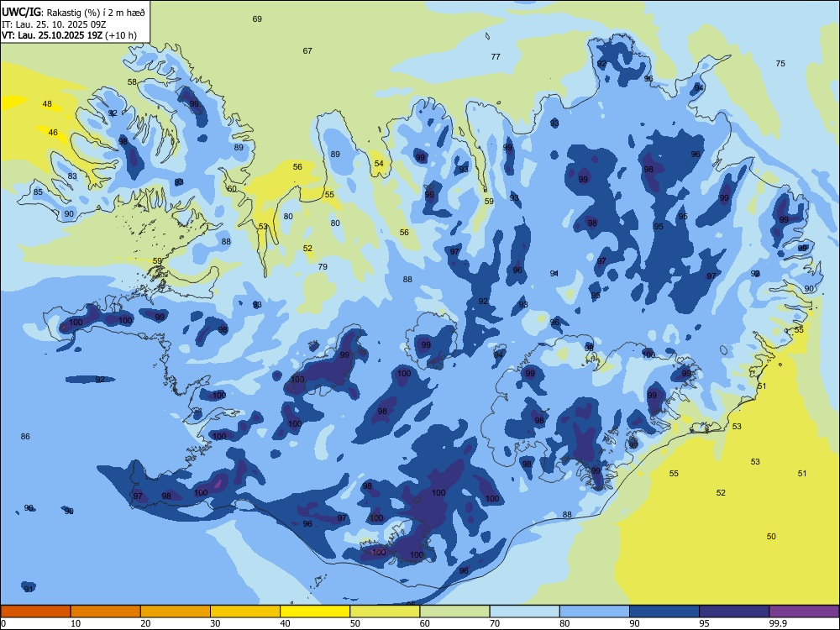The width and height of the screenshot is (840, 630).
Task: Select the '20' tick label on the color scale
Action: pos(145,623)
